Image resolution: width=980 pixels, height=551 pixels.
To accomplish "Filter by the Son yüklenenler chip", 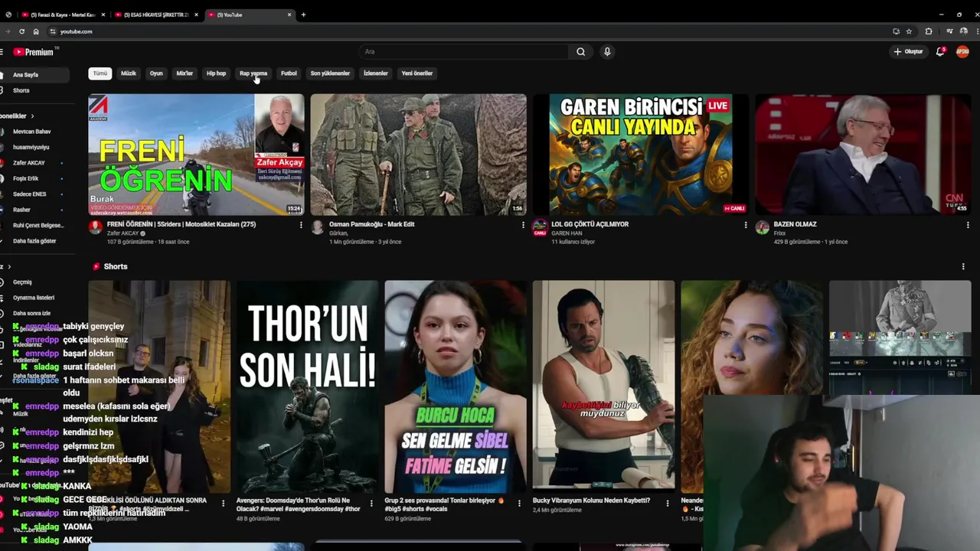I will tap(330, 73).
